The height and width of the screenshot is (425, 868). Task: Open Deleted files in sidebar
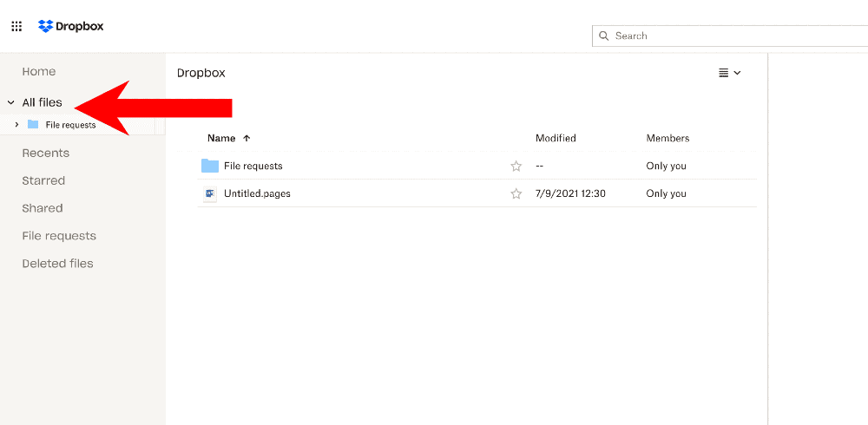(57, 264)
